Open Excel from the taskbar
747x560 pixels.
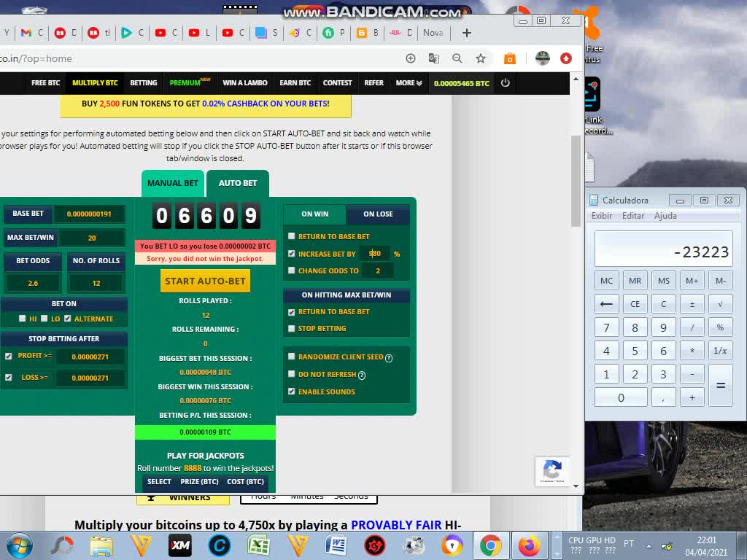(x=258, y=545)
